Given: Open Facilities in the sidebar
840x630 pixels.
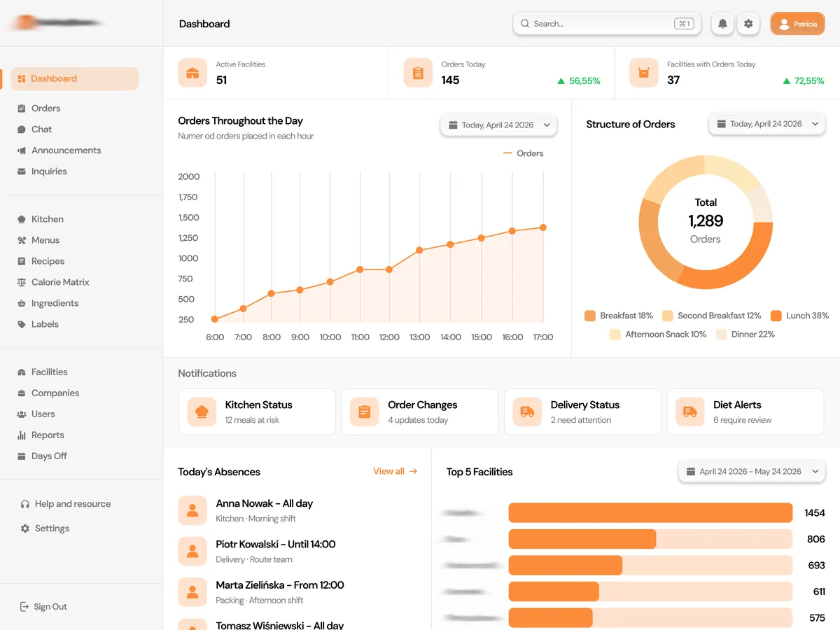Looking at the screenshot, I should pyautogui.click(x=49, y=372).
